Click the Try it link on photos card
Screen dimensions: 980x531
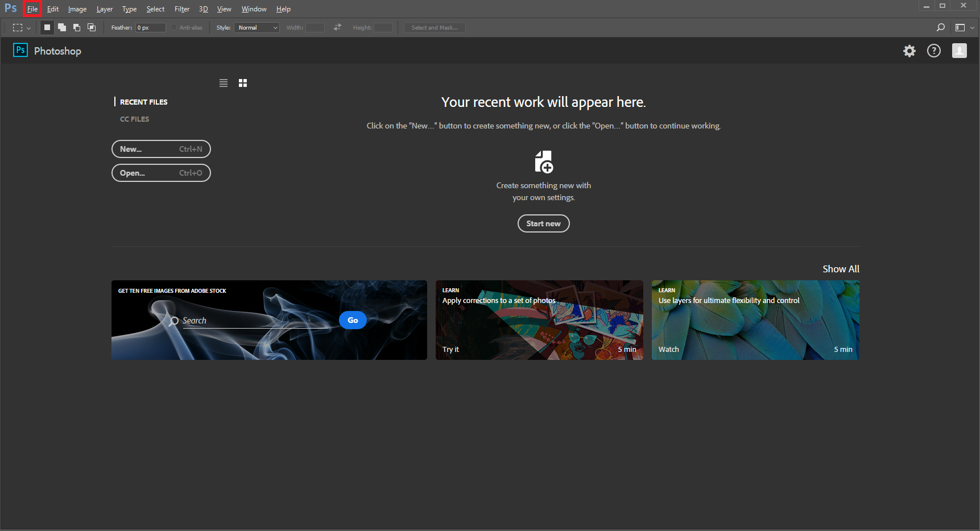[x=450, y=350]
